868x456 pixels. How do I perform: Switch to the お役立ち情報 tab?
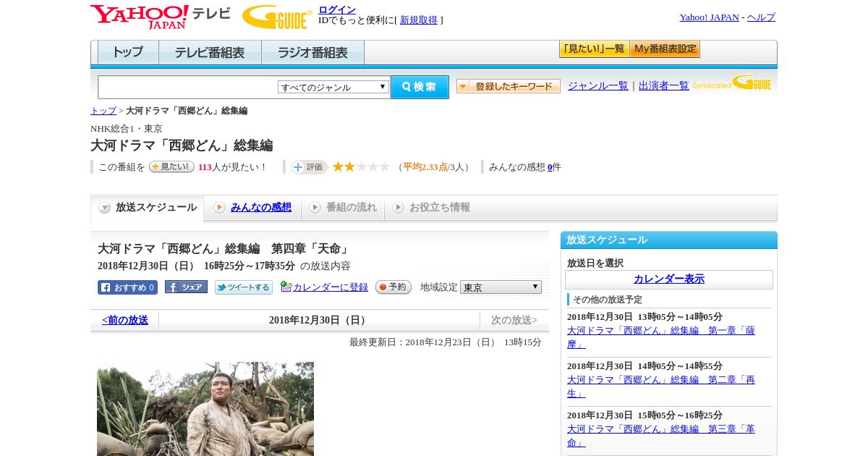(x=431, y=208)
